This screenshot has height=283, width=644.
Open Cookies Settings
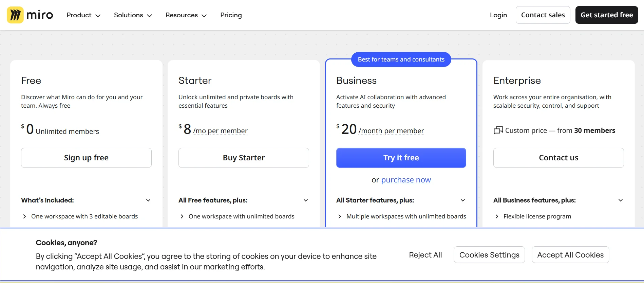(x=489, y=255)
